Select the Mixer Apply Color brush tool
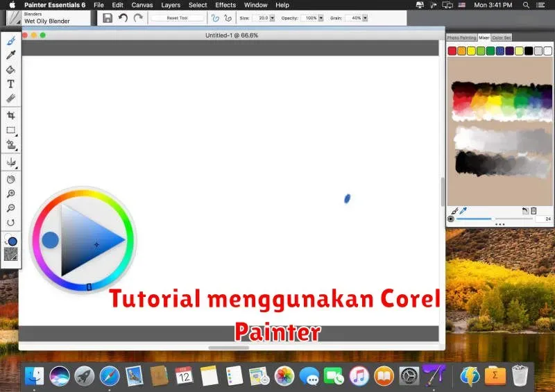 coord(455,211)
